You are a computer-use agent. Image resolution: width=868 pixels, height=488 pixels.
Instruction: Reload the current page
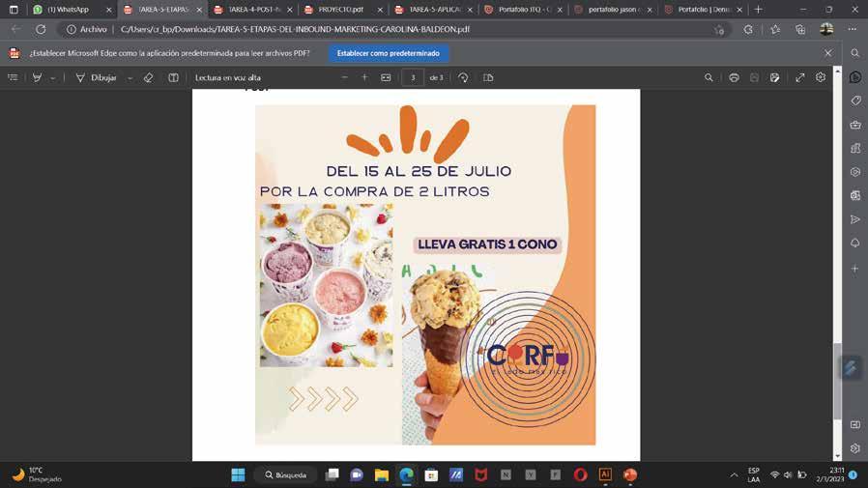(x=41, y=29)
